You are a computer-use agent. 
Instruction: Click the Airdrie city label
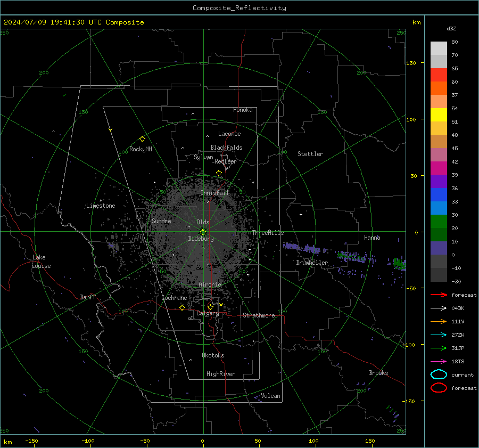tap(210, 284)
